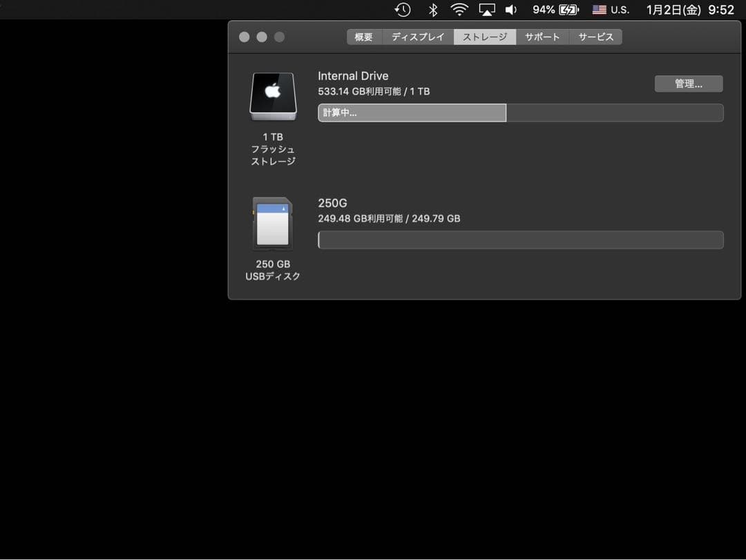Open the Bluetooth menu bar icon
The width and height of the screenshot is (746, 560).
tap(432, 10)
